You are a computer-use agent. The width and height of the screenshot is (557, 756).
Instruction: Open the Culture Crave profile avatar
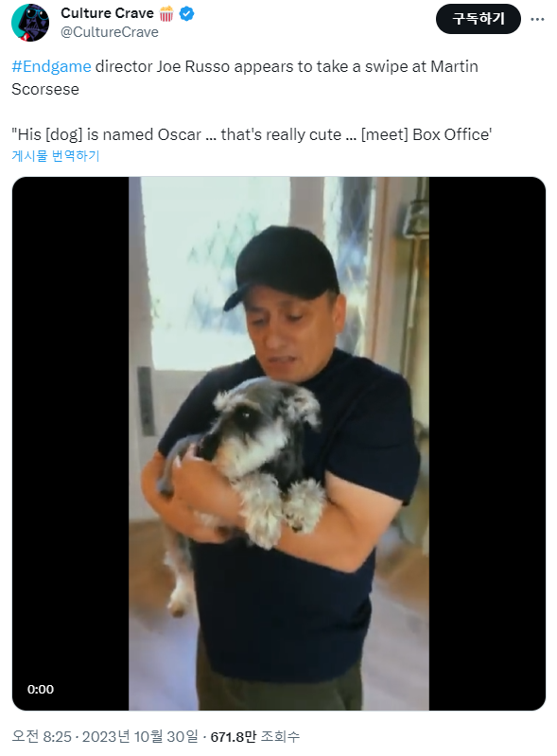pyautogui.click(x=30, y=22)
